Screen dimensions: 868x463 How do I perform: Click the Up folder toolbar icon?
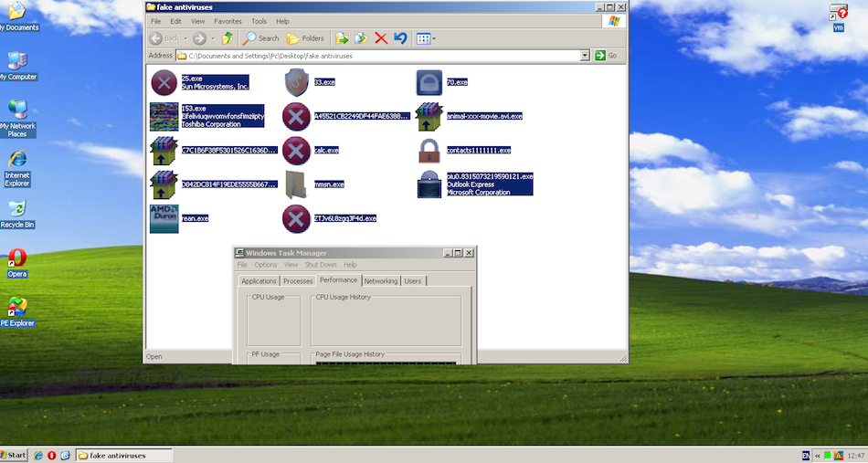click(227, 38)
